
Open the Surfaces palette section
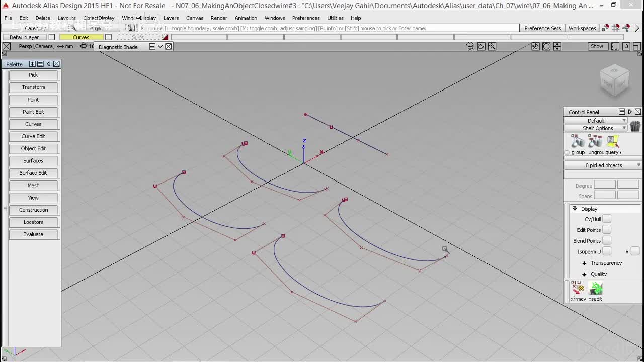click(x=33, y=161)
